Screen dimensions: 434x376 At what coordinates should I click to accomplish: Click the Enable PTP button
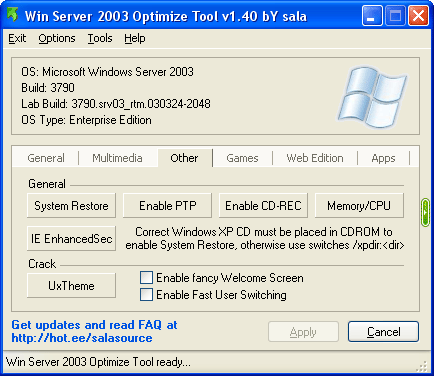[167, 205]
